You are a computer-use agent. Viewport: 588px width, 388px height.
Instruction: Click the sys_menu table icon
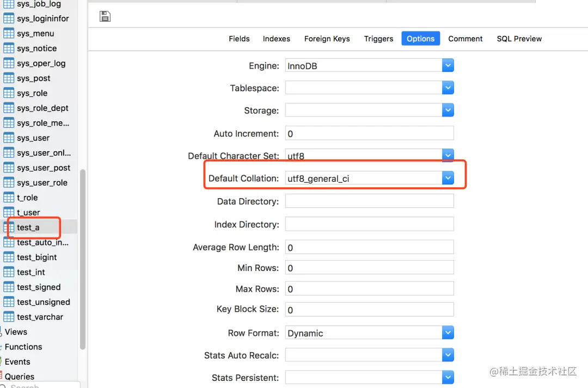(9, 34)
